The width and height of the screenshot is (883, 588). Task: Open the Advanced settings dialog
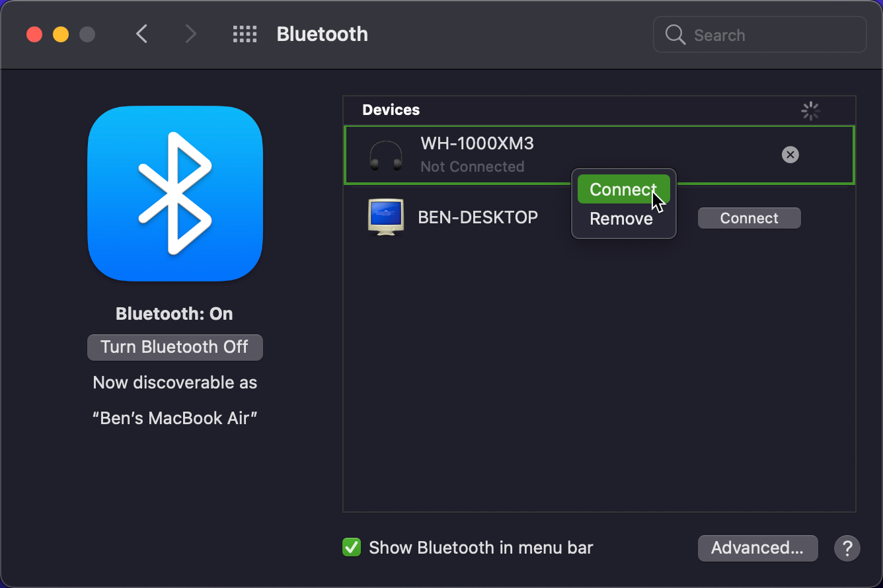(757, 548)
